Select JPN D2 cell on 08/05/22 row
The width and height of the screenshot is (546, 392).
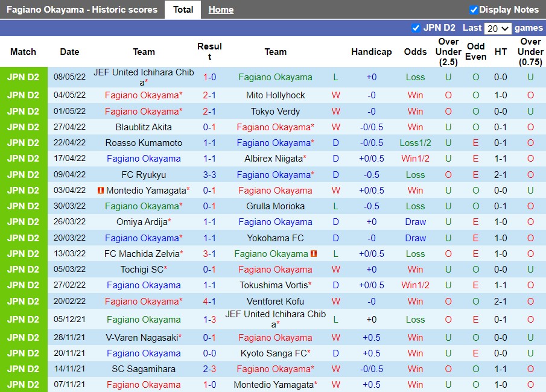click(24, 77)
